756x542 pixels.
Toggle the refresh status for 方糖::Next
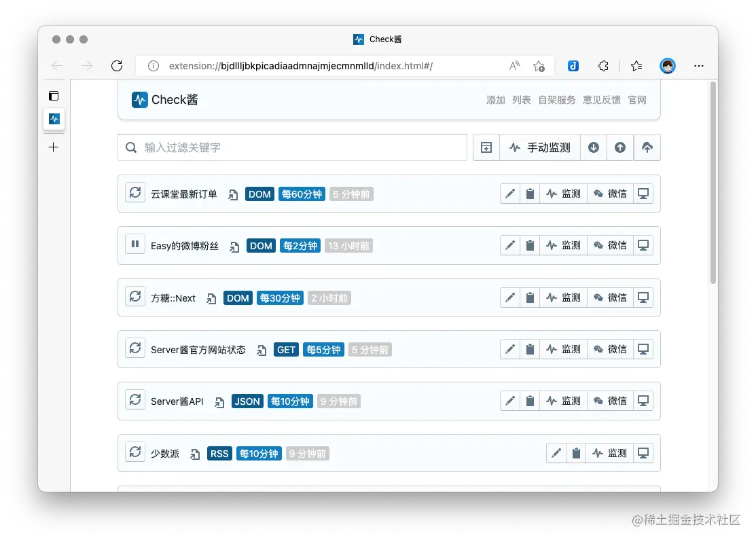(x=135, y=297)
